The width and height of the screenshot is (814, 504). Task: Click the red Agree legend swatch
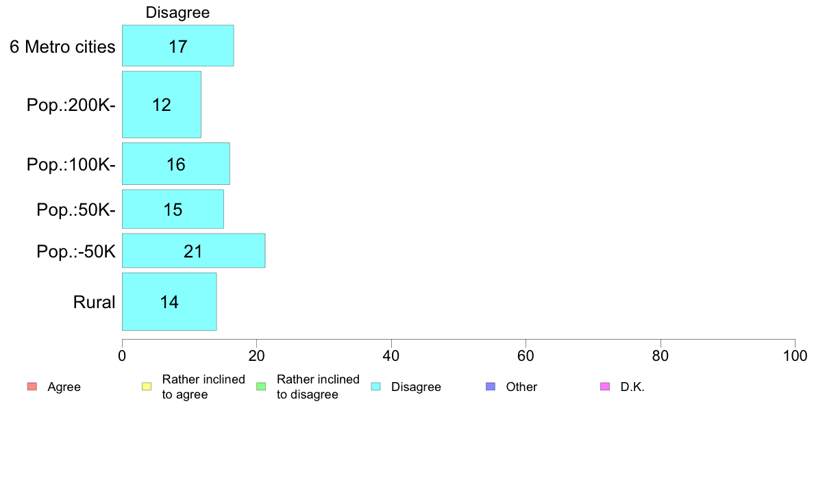point(32,387)
